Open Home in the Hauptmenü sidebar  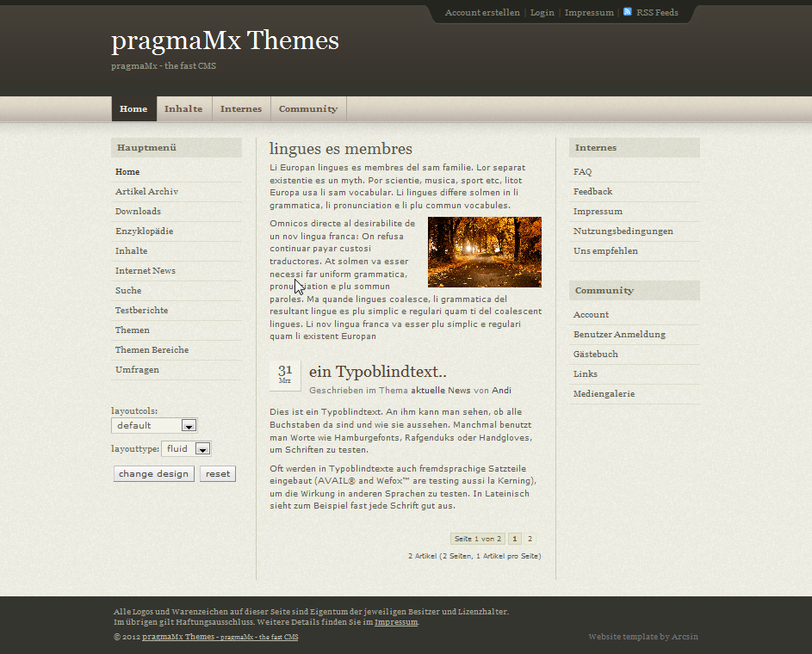pyautogui.click(x=127, y=172)
